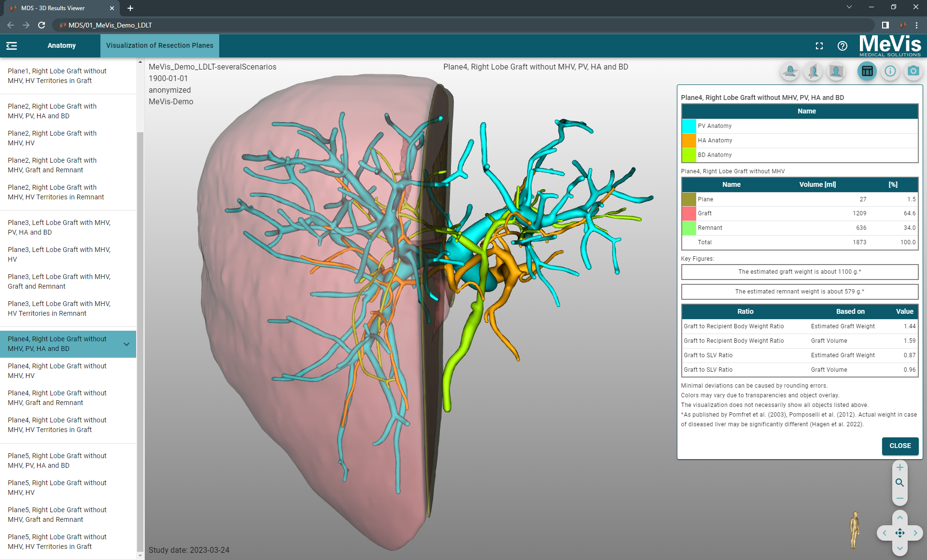
Task: Click the center pan control icon
Action: point(900,533)
